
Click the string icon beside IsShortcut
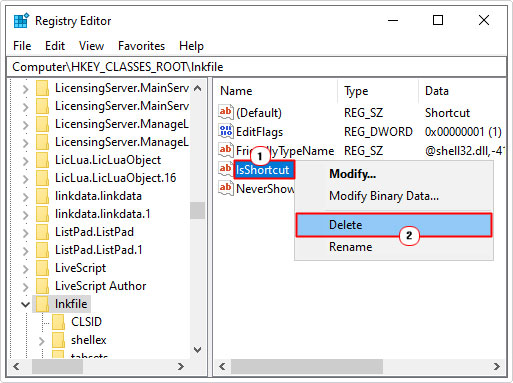225,169
